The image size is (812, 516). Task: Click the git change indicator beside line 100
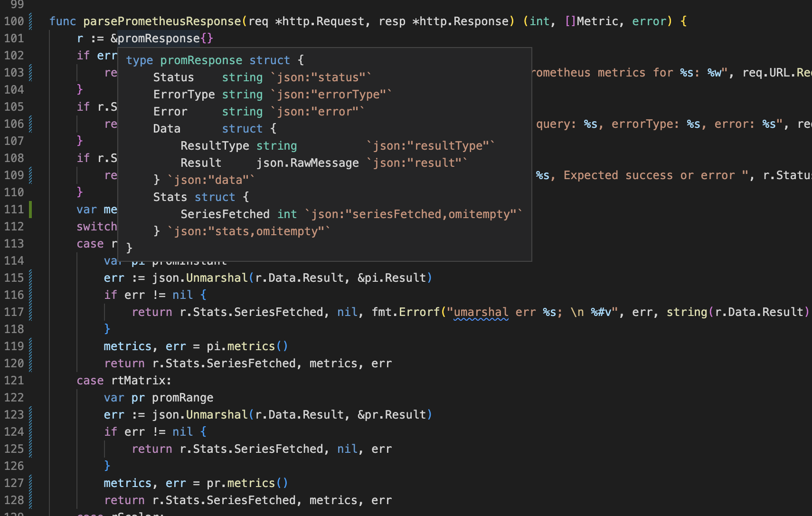click(30, 21)
